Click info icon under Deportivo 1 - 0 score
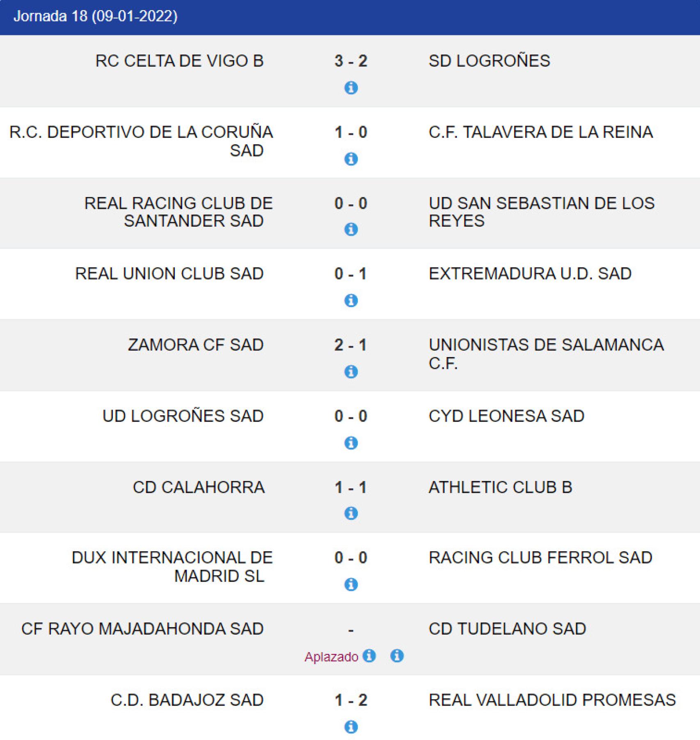 click(x=351, y=159)
